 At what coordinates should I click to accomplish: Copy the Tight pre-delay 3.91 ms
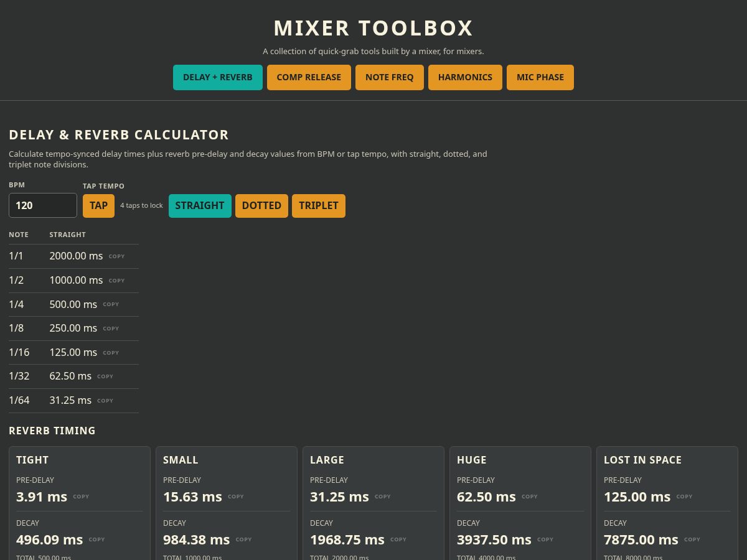pos(81,497)
